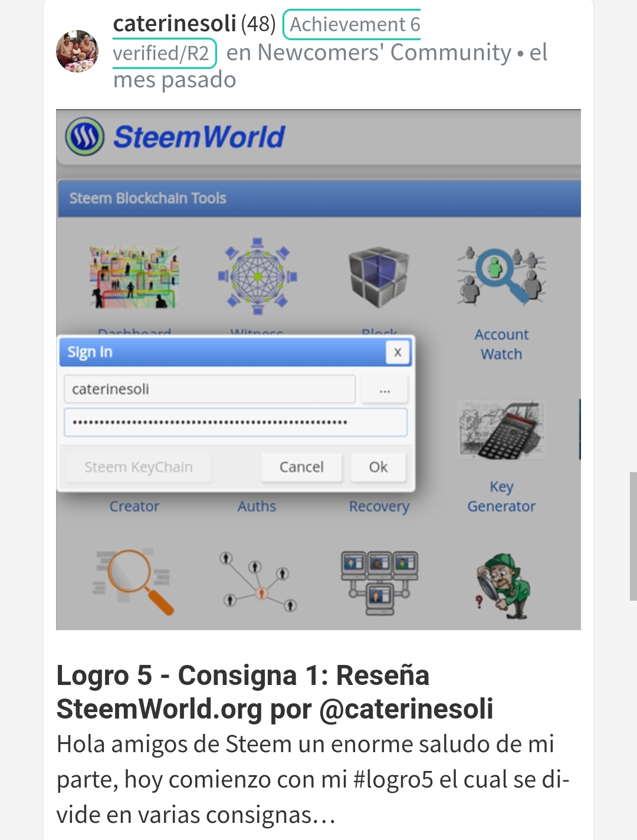Click the SteemWorld logo icon

85,136
